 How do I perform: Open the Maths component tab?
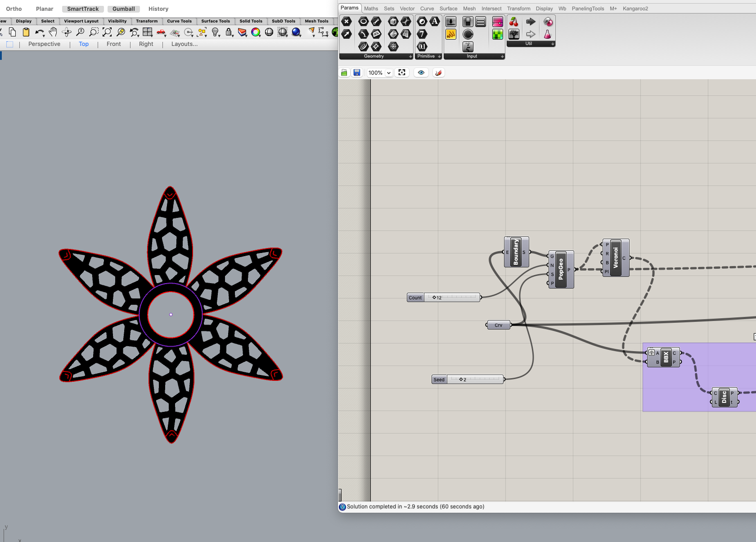coord(371,9)
